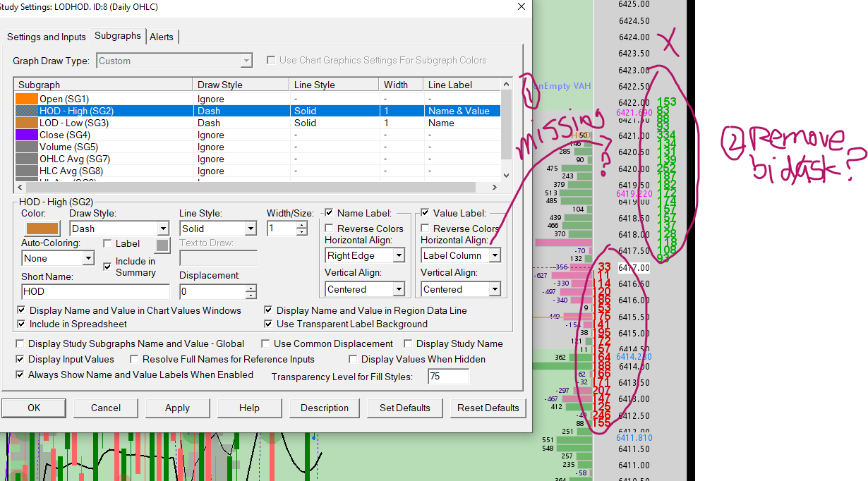Switch to the Settings and Inputs tab
Image resolution: width=868 pixels, height=481 pixels.
47,37
